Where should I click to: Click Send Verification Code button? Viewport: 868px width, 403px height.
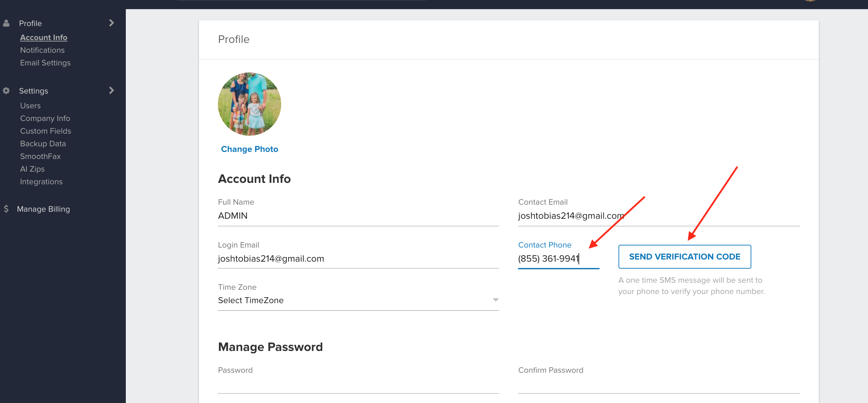pyautogui.click(x=685, y=257)
